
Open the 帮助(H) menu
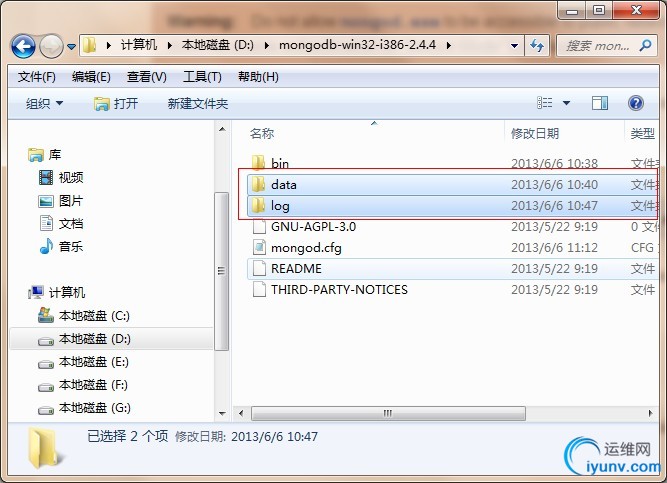[258, 77]
